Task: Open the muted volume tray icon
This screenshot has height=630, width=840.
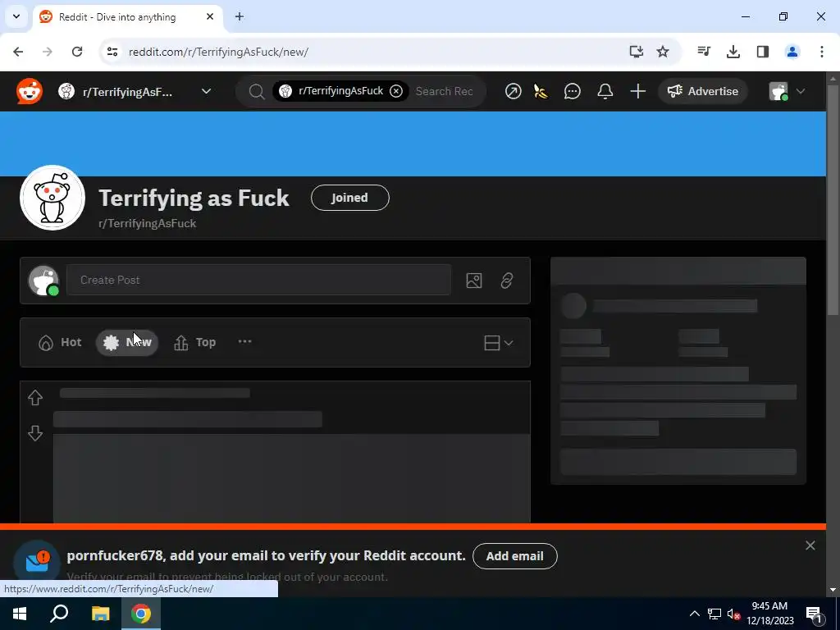Action: 733,614
